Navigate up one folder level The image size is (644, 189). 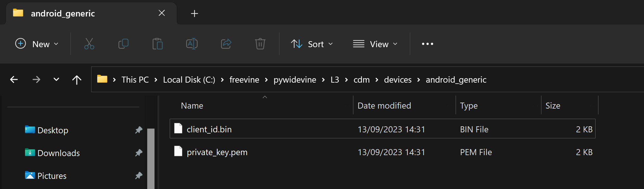[77, 79]
